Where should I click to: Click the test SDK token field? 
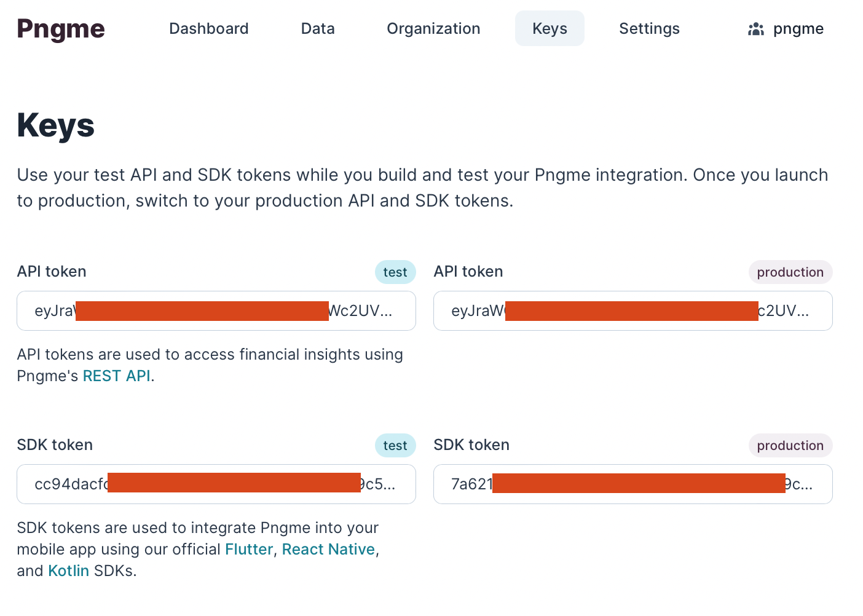click(216, 484)
